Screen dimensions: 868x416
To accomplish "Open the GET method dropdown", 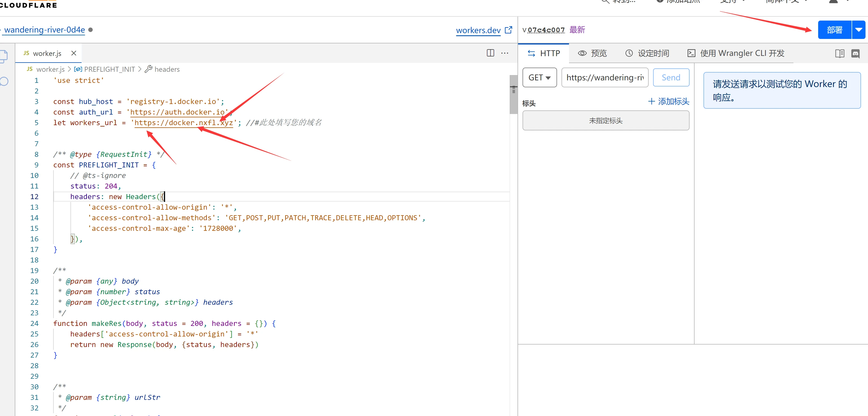I will tap(540, 78).
